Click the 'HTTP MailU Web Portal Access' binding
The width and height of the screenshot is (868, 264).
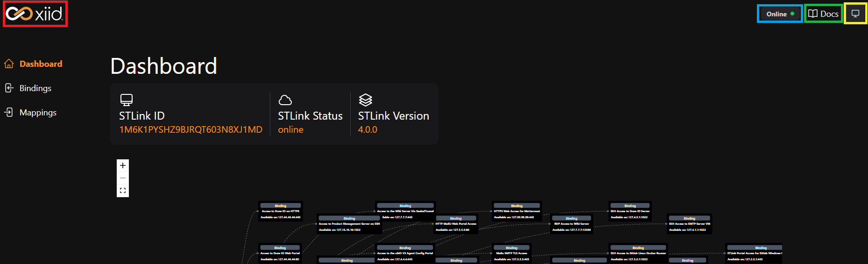456,224
